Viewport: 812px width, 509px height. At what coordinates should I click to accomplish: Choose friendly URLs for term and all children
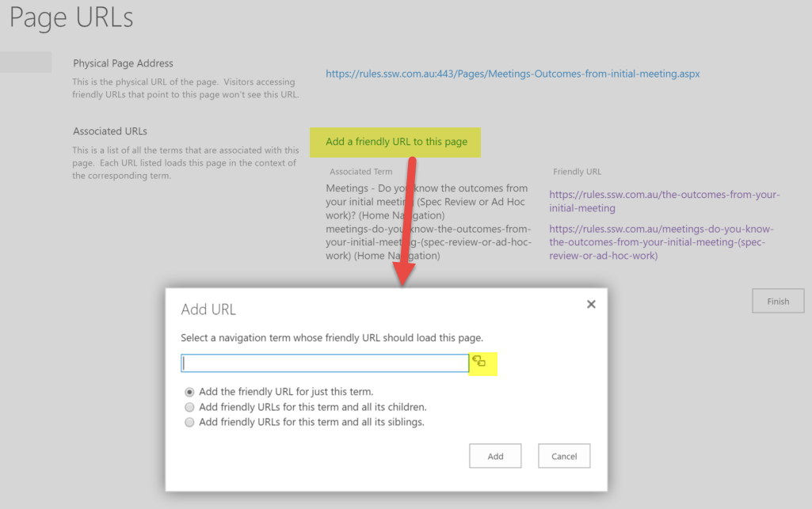click(x=189, y=407)
